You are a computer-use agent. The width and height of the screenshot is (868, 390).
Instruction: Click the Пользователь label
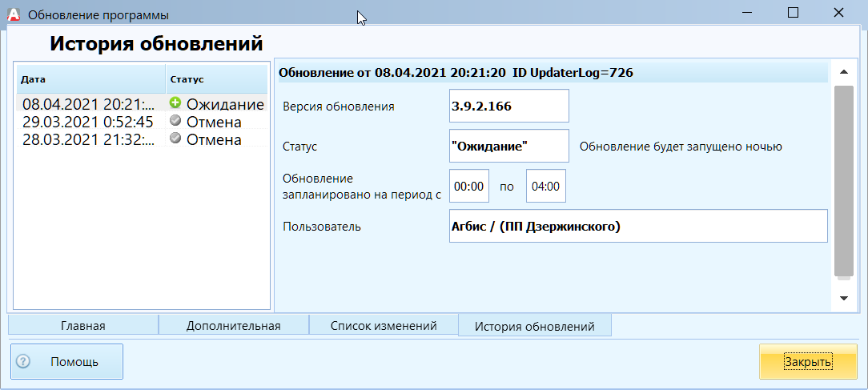point(322,227)
